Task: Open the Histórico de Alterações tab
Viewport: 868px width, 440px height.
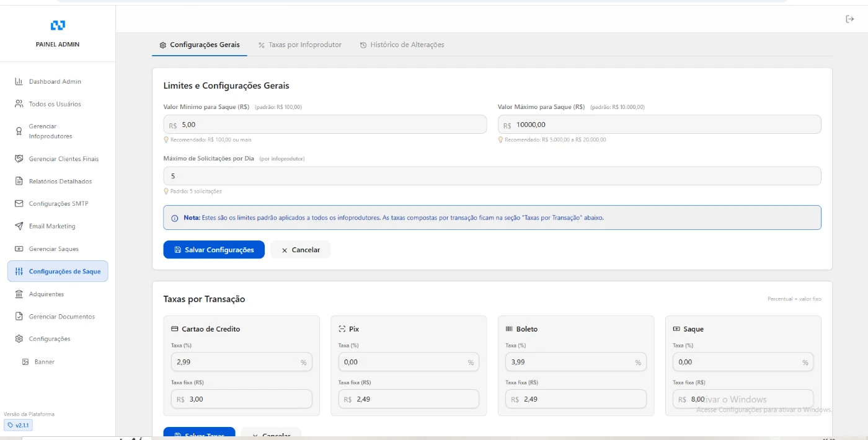Action: click(402, 45)
